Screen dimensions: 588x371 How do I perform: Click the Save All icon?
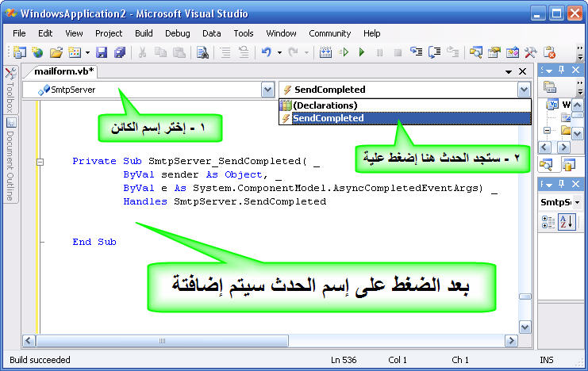click(119, 52)
